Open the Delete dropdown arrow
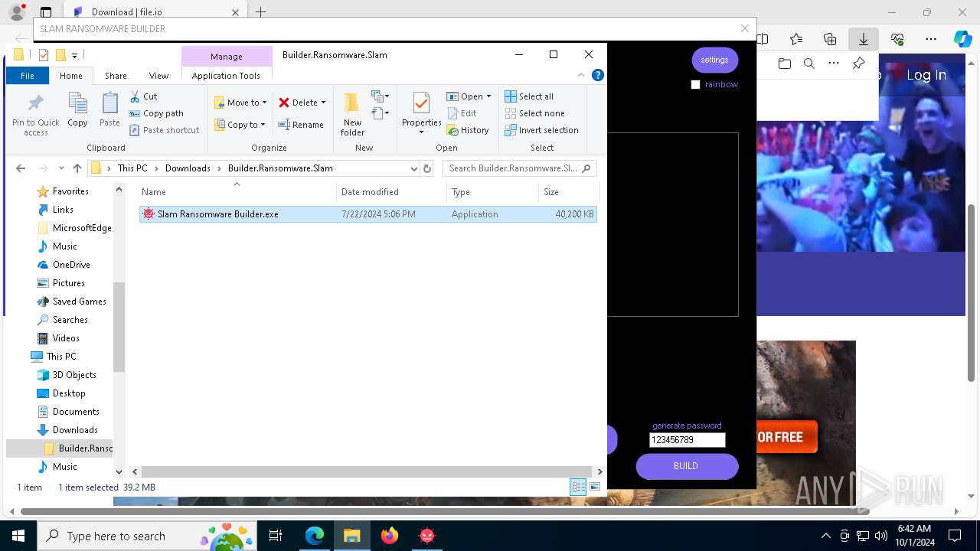Viewport: 980px width, 551px height. click(323, 103)
